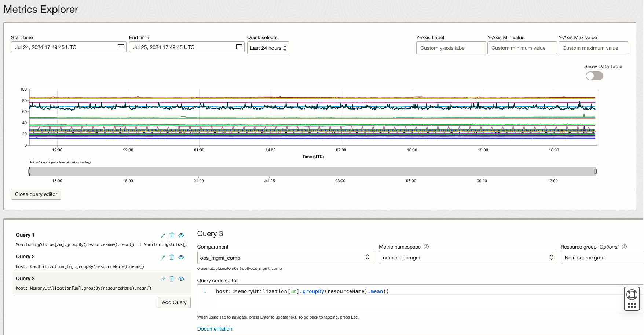Hide Query 2 using its eye icon
This screenshot has height=335, width=644.
tap(181, 257)
